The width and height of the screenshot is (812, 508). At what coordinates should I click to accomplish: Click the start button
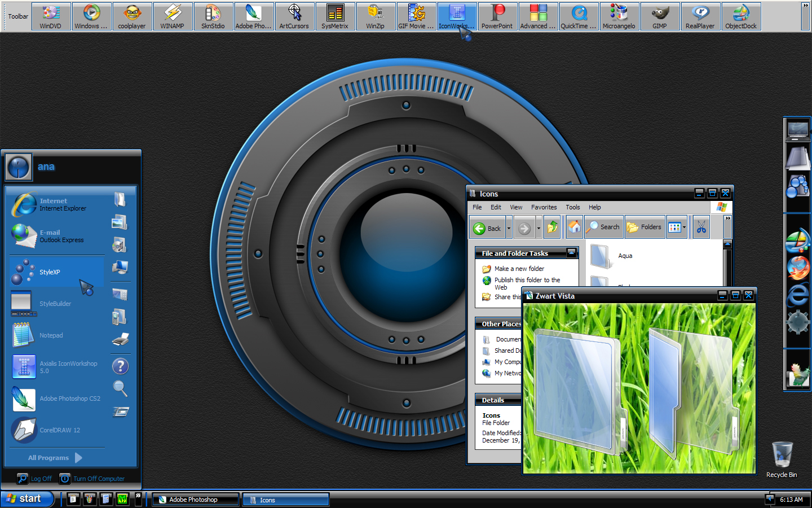click(27, 499)
